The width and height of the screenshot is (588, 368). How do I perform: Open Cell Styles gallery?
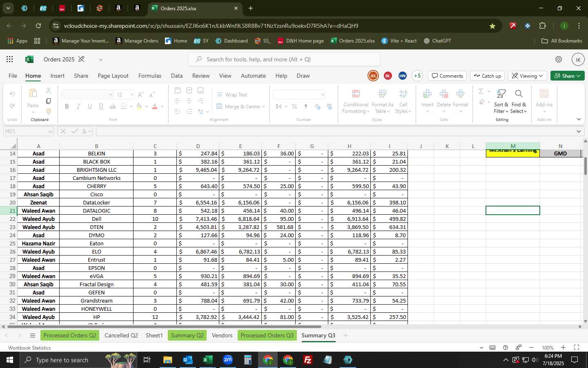tap(403, 102)
